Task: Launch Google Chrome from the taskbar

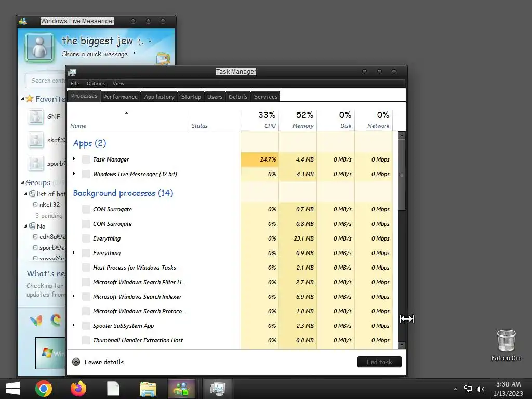Action: (x=44, y=389)
